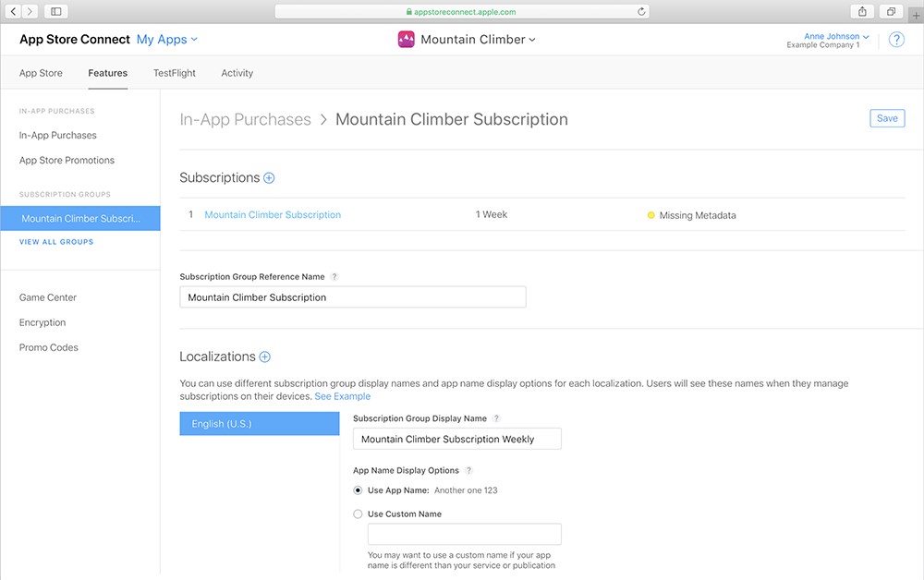The image size is (924, 580).
Task: Open the Safari share icon
Action: point(862,11)
